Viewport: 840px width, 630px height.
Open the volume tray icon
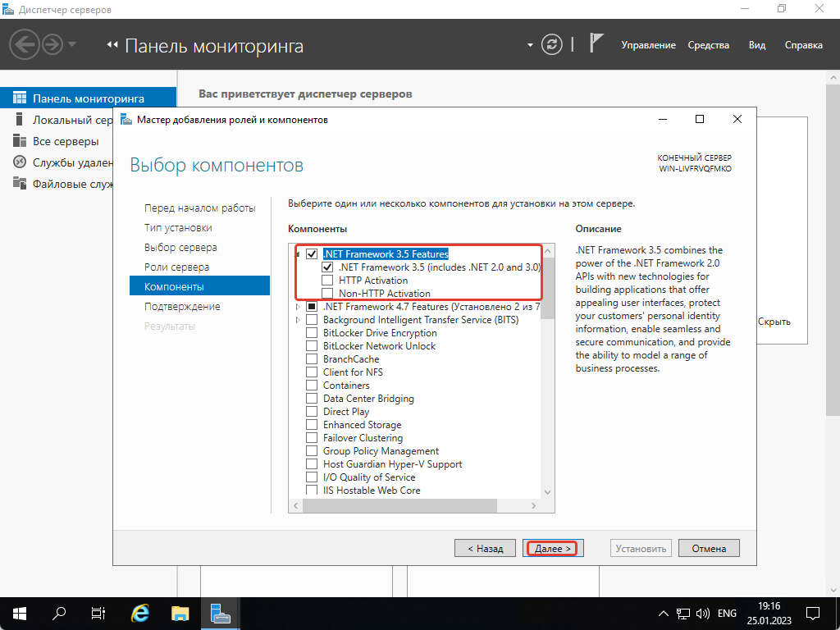pyautogui.click(x=702, y=614)
